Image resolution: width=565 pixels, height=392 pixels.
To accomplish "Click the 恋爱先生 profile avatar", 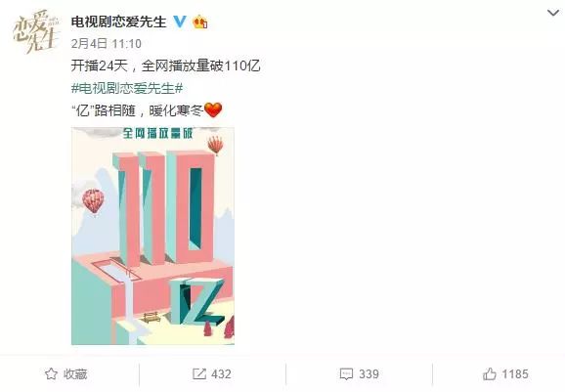I will (x=35, y=32).
